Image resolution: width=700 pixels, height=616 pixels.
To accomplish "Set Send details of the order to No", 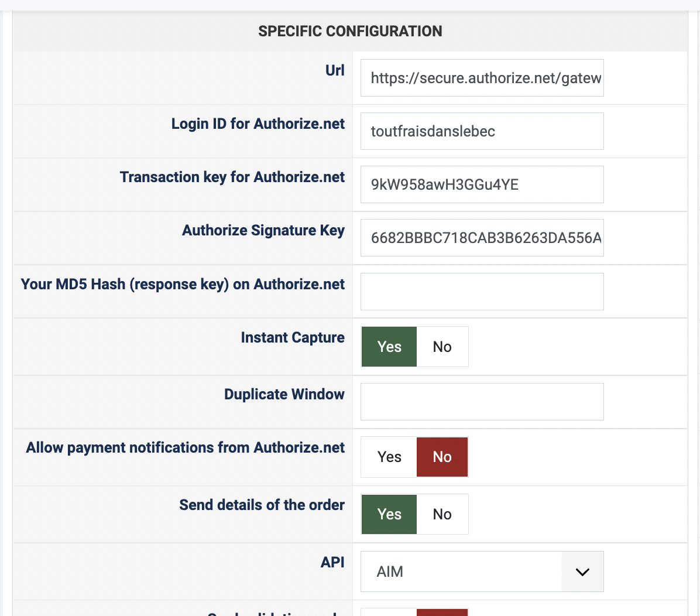I will [442, 514].
